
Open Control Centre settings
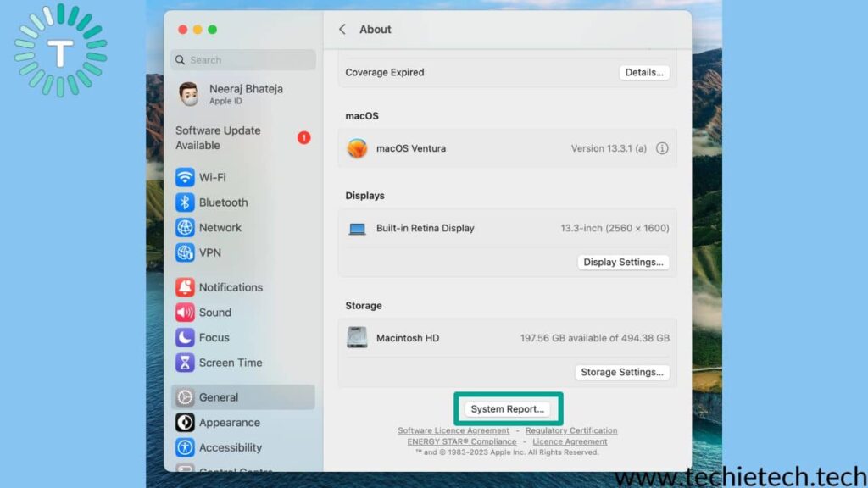(236, 470)
